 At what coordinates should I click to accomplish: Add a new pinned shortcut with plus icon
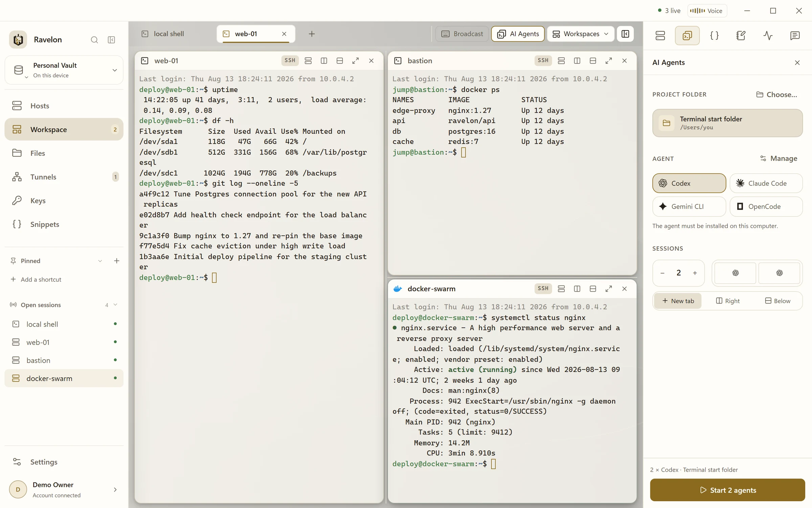tap(117, 261)
